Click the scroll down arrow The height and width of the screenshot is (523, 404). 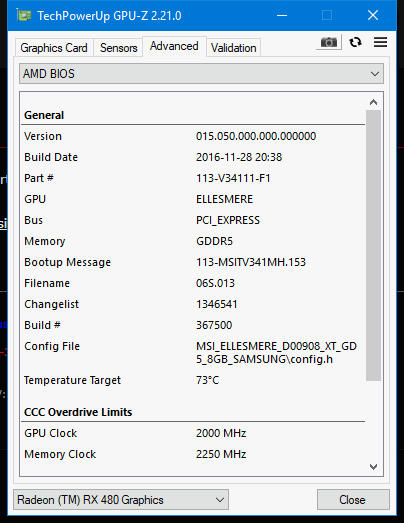tap(373, 466)
